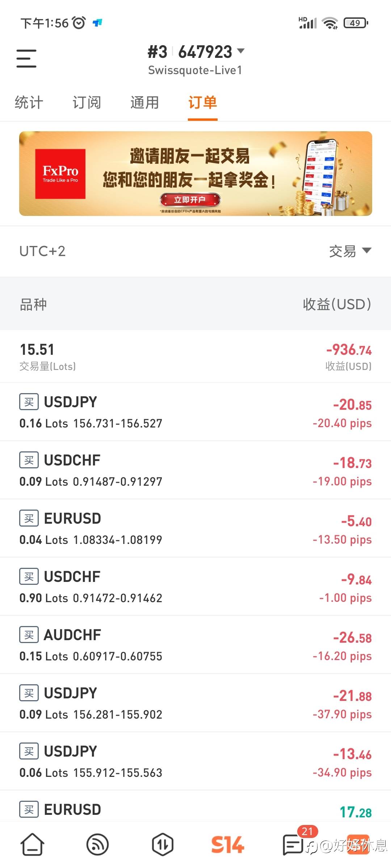
Task: Tap the hexagon trade icon
Action: coord(163,845)
